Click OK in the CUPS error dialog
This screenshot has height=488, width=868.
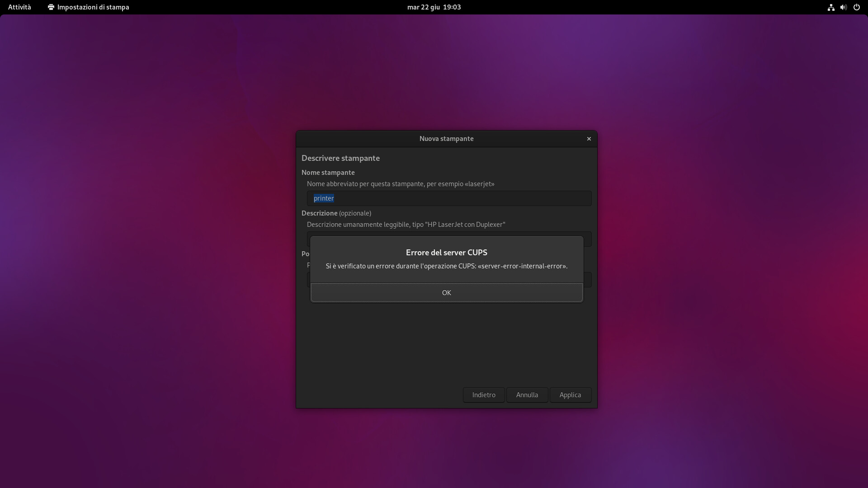coord(446,293)
